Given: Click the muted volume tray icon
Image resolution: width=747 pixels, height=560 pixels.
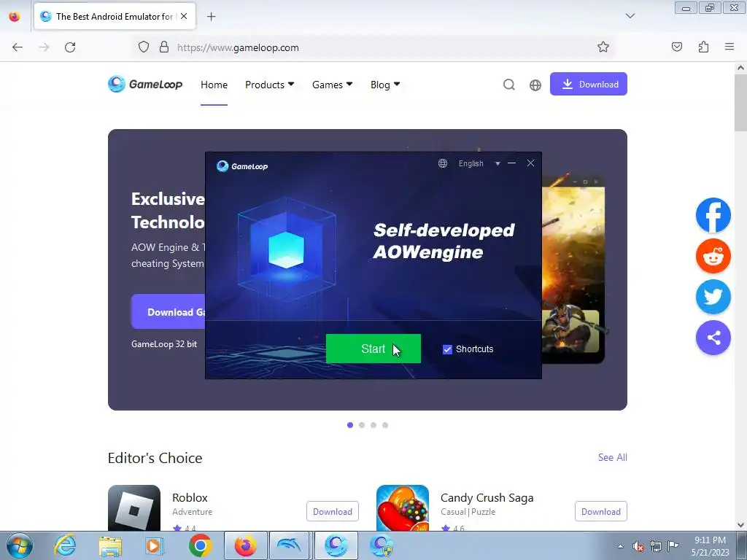Looking at the screenshot, I should [x=638, y=546].
